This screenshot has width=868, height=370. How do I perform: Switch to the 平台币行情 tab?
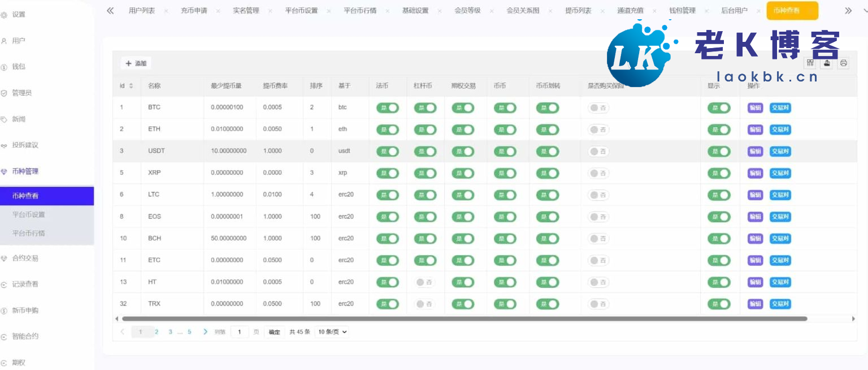[359, 11]
